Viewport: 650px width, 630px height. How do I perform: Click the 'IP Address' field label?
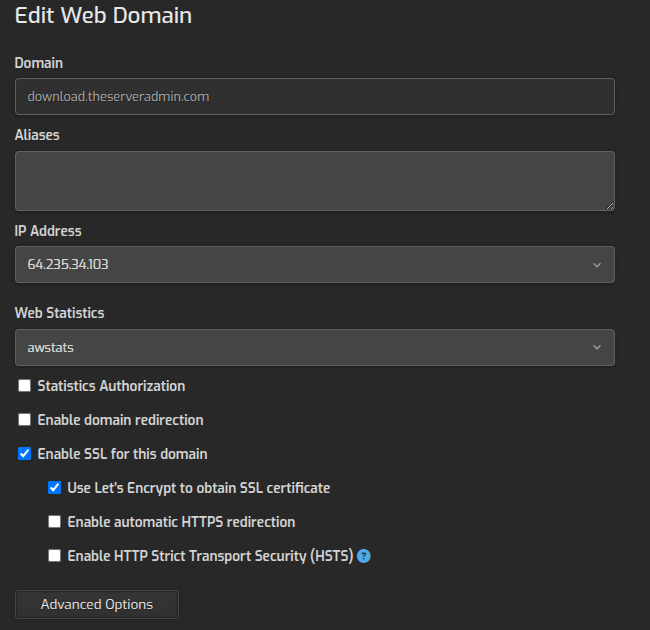48,230
